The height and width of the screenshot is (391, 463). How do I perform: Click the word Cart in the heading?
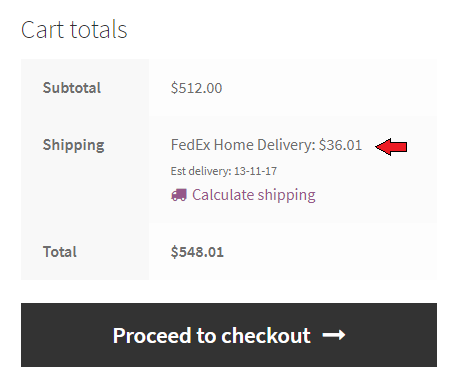42,30
